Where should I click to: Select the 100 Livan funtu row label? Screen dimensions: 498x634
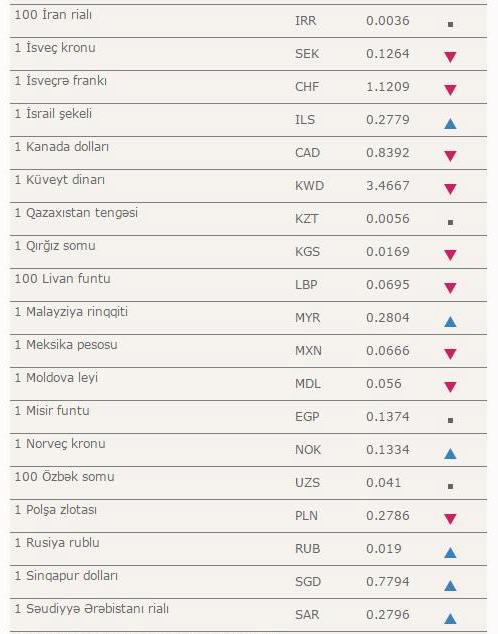coord(62,279)
